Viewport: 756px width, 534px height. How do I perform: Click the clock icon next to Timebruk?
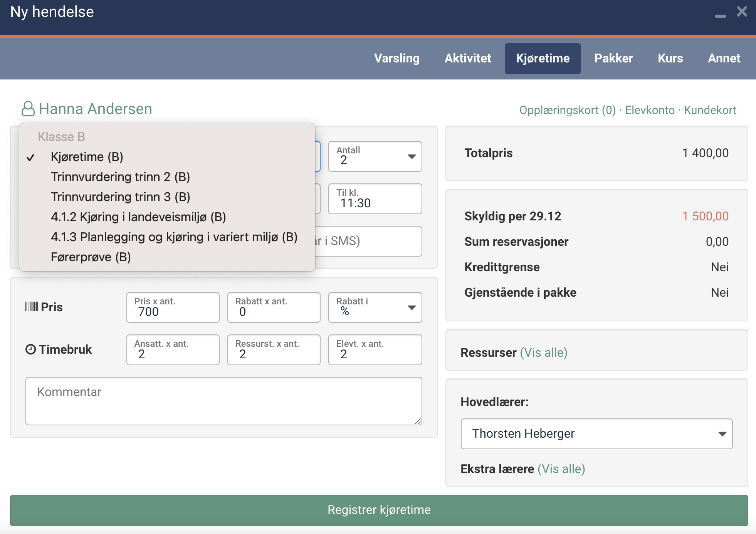point(31,349)
